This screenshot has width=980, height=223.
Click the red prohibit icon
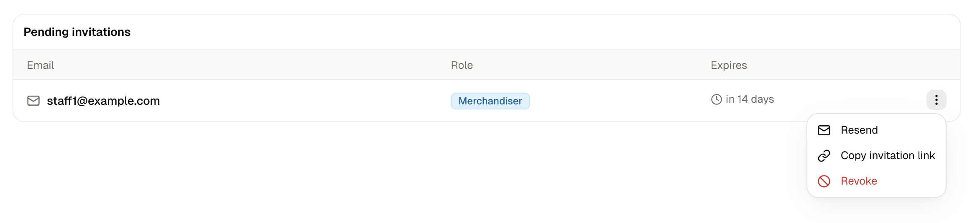pyautogui.click(x=824, y=181)
